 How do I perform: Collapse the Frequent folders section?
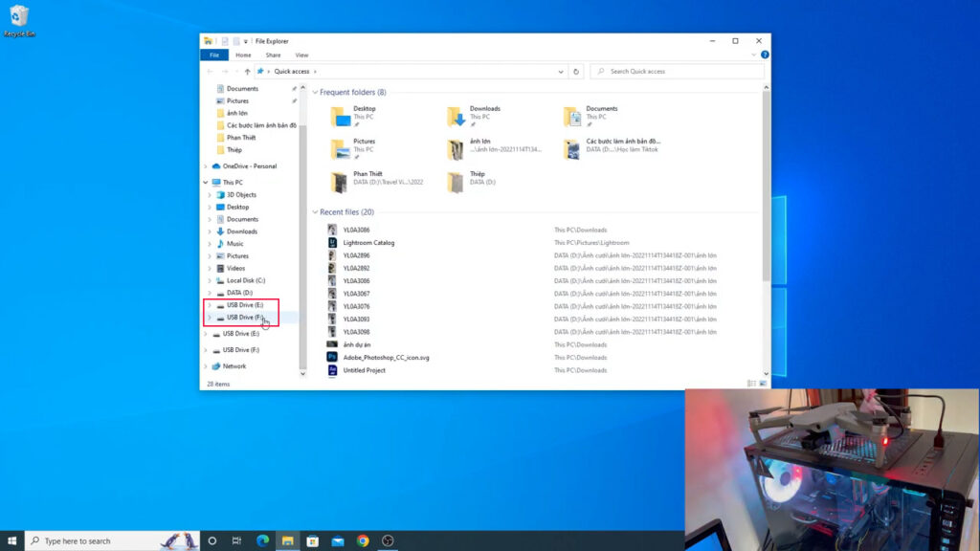315,93
